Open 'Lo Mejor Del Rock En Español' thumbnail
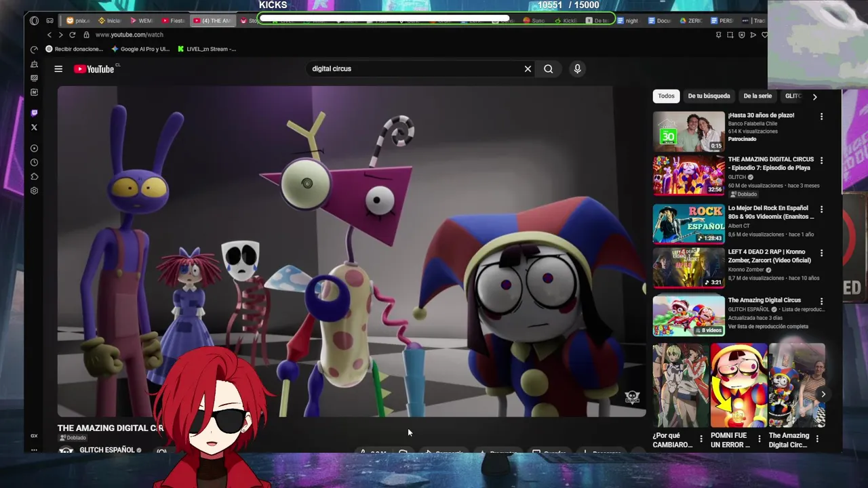The height and width of the screenshot is (488, 868). coord(688,224)
